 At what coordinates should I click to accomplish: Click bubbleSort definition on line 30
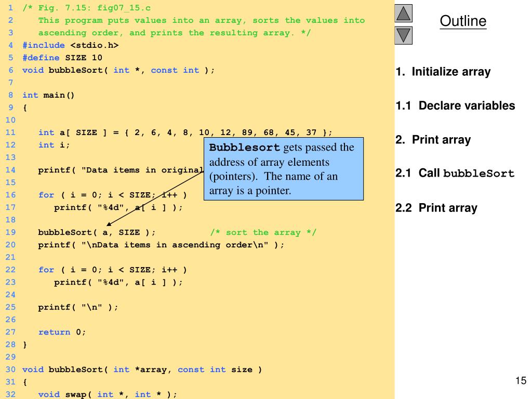pyautogui.click(x=142, y=369)
